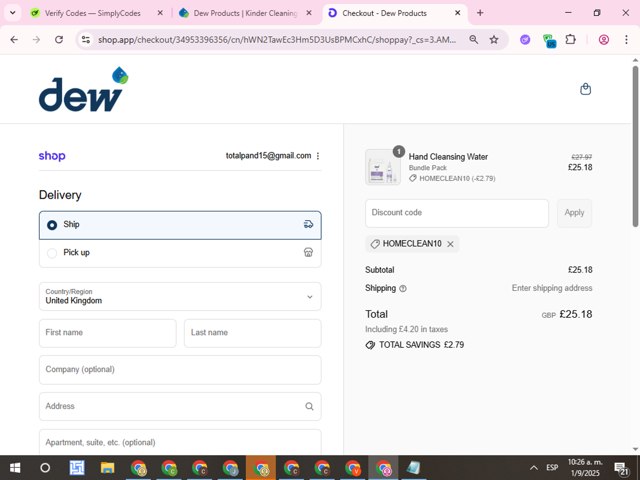This screenshot has height=480, width=640.
Task: Open the shopping bag cart icon
Action: [x=585, y=89]
